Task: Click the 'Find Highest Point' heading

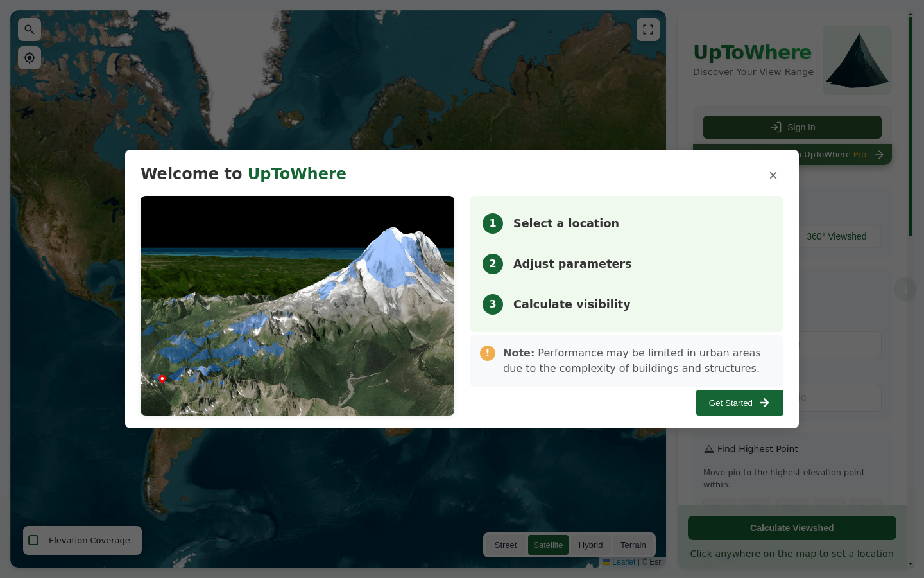Action: coord(758,449)
